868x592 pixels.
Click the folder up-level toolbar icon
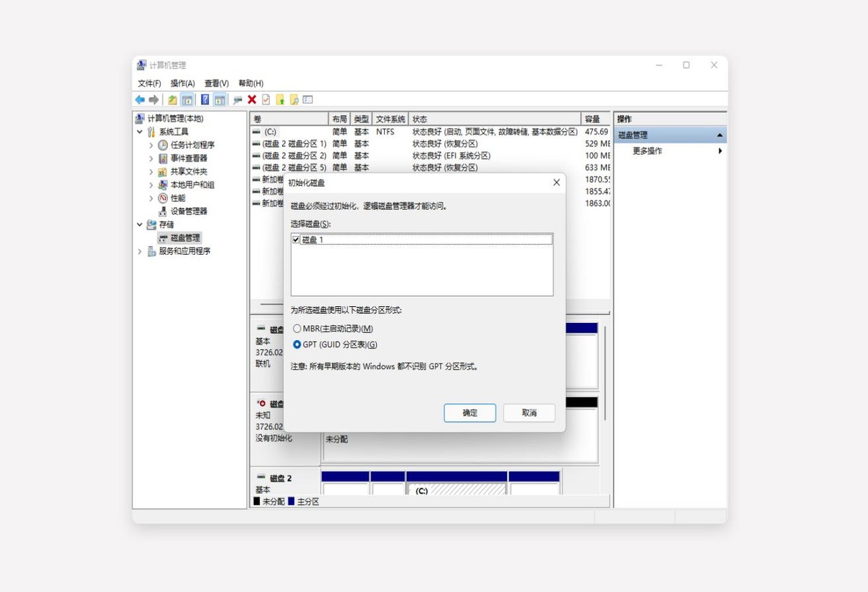[172, 100]
